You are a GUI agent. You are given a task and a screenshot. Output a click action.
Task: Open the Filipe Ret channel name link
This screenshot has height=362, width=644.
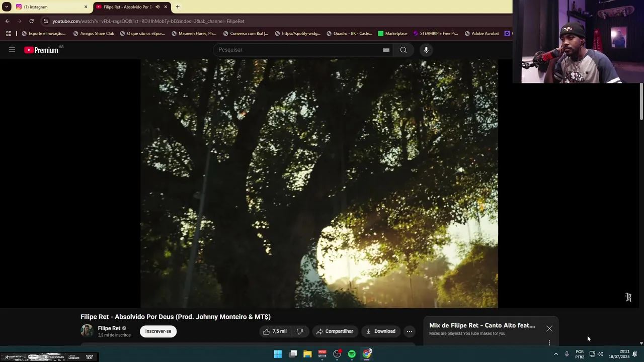(109, 328)
